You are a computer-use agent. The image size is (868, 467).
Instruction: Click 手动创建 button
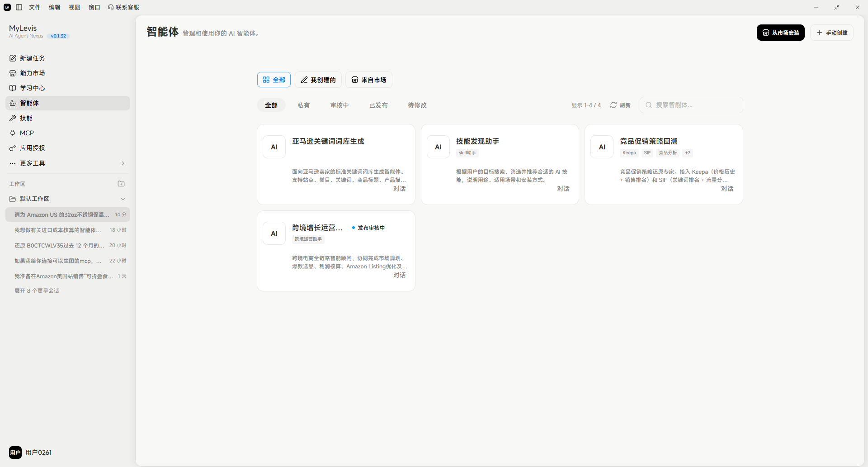coord(832,33)
